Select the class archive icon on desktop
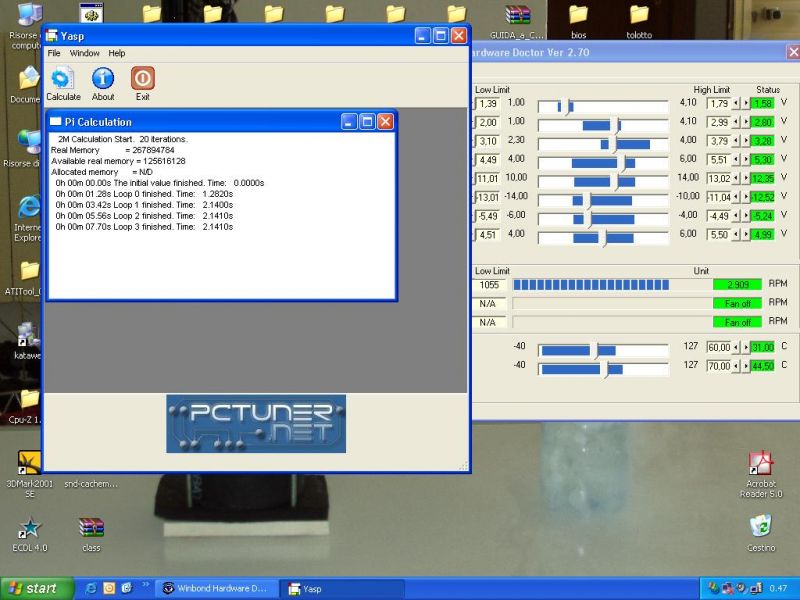 (x=91, y=528)
